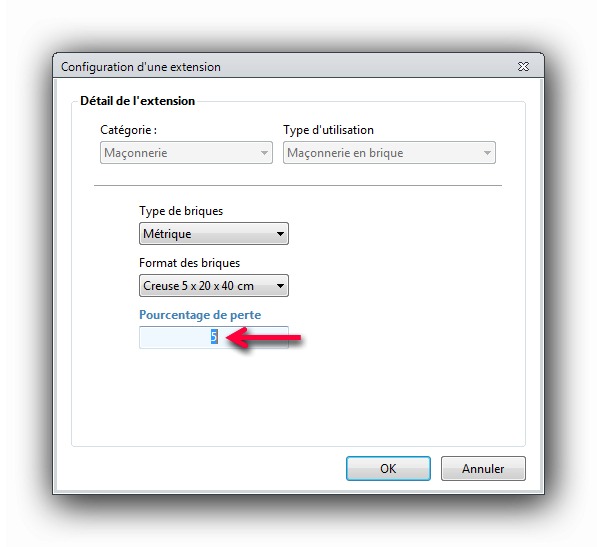This screenshot has width=597, height=547.
Task: Click the Métrique combo box value
Action: tap(214, 234)
